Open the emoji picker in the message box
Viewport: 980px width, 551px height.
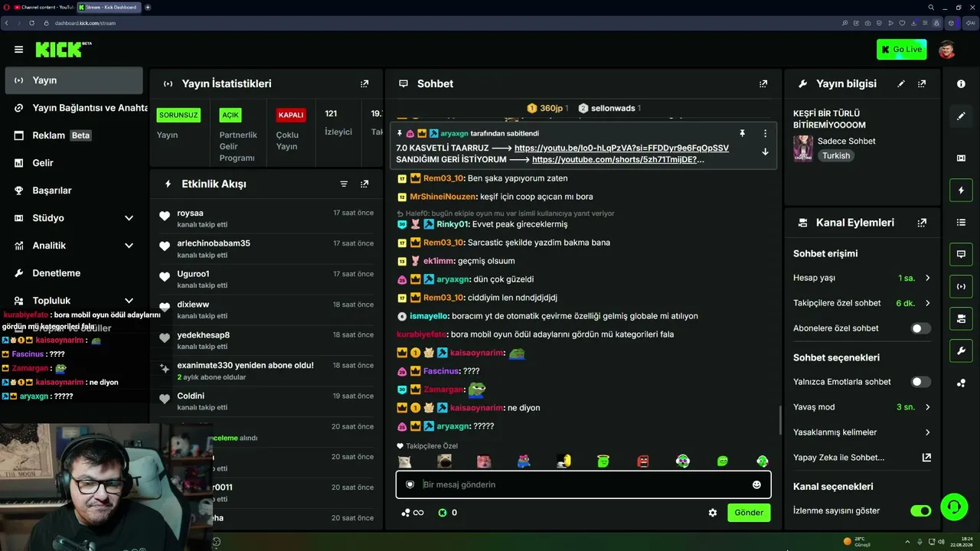pyautogui.click(x=756, y=484)
